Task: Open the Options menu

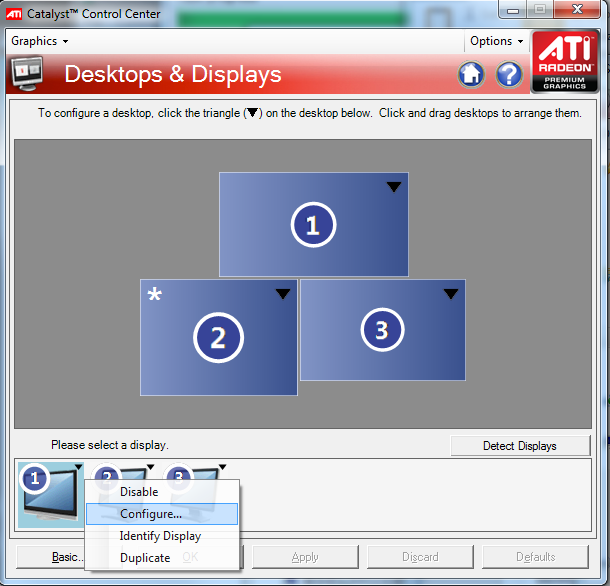Action: [x=496, y=41]
